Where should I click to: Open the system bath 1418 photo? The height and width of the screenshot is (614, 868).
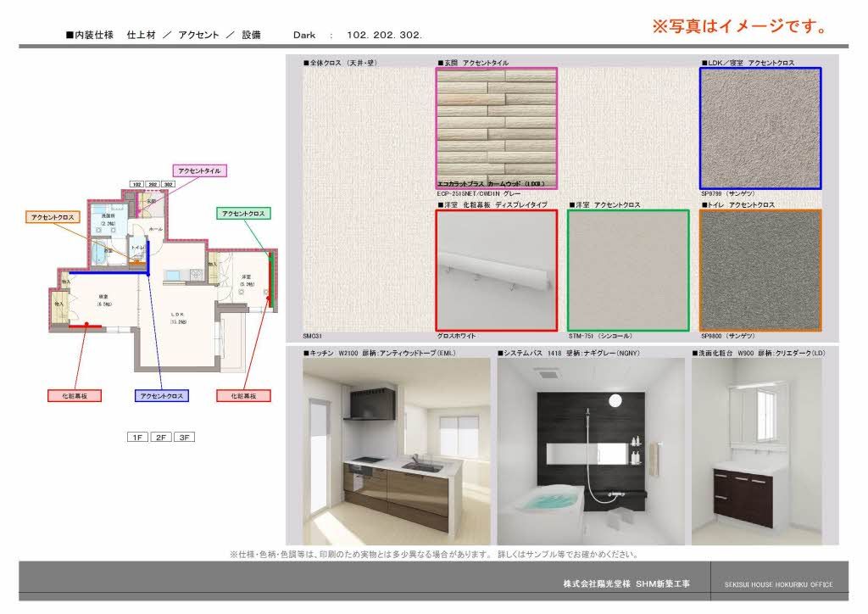tap(590, 451)
